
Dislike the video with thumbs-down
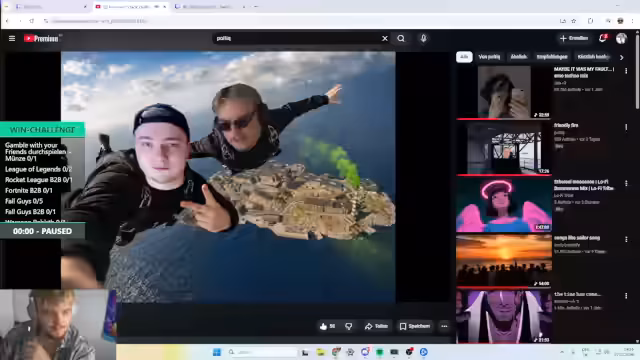click(x=349, y=326)
